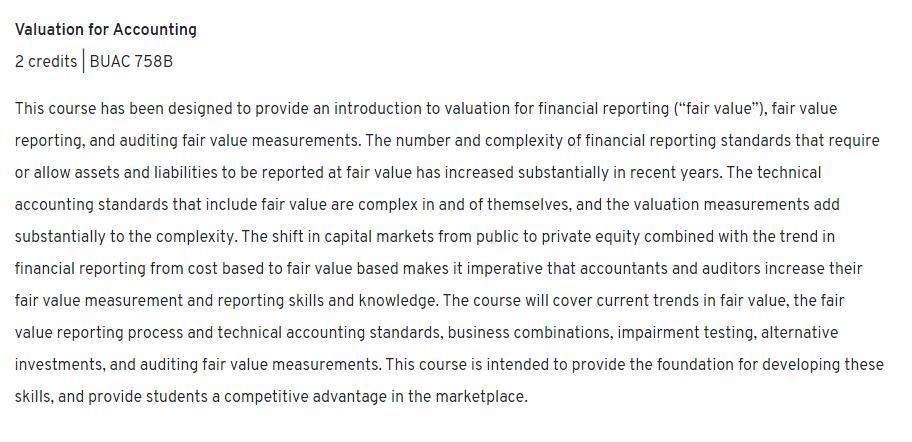Click the 'Valuation for Accounting' course title
This screenshot has width=912, height=442.
pos(105,30)
